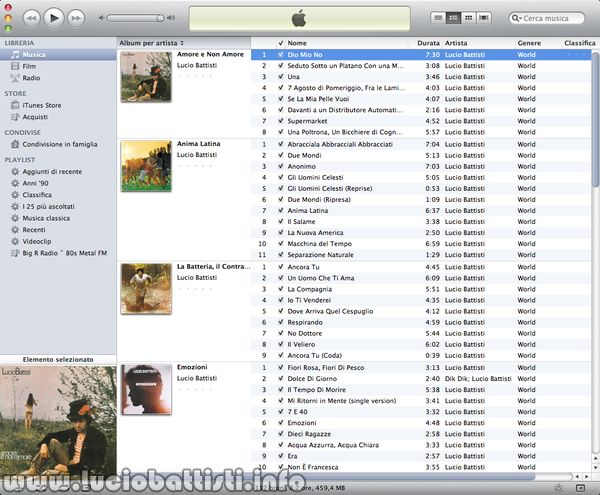Screen dimensions: 600x495
Task: Select track La Nuova America
Action: point(421,233)
